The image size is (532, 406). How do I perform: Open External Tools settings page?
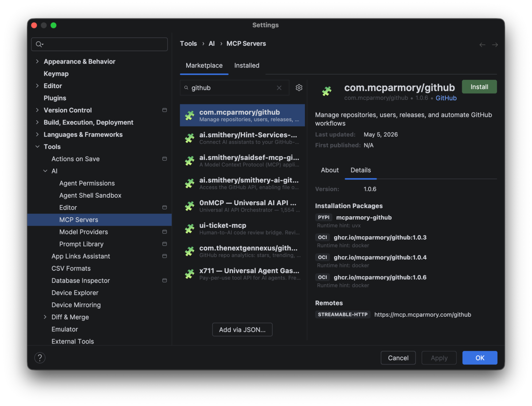pyautogui.click(x=73, y=341)
